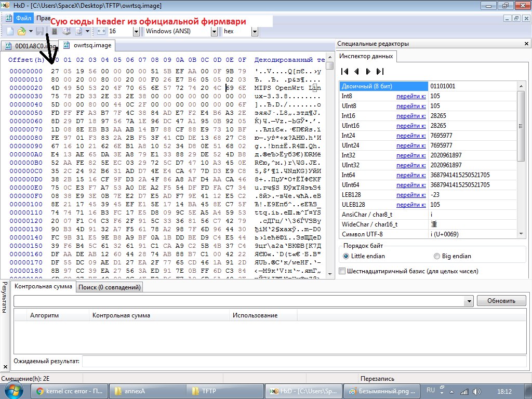The height and width of the screenshot is (399, 532).
Task: Open the bytes per row dropdown showing 16
Action: [136, 32]
